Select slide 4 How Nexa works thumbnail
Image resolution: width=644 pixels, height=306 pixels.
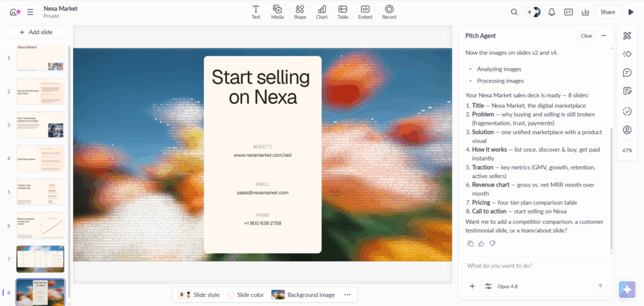(40, 158)
